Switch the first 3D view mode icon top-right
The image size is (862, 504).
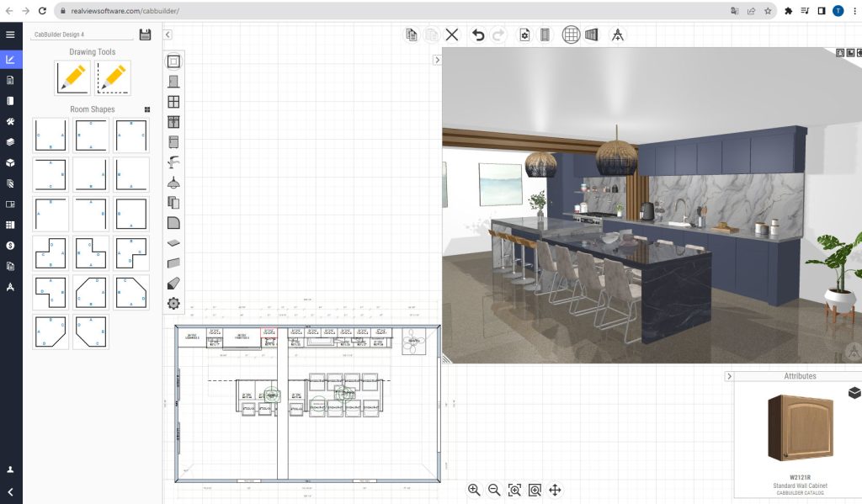click(840, 53)
